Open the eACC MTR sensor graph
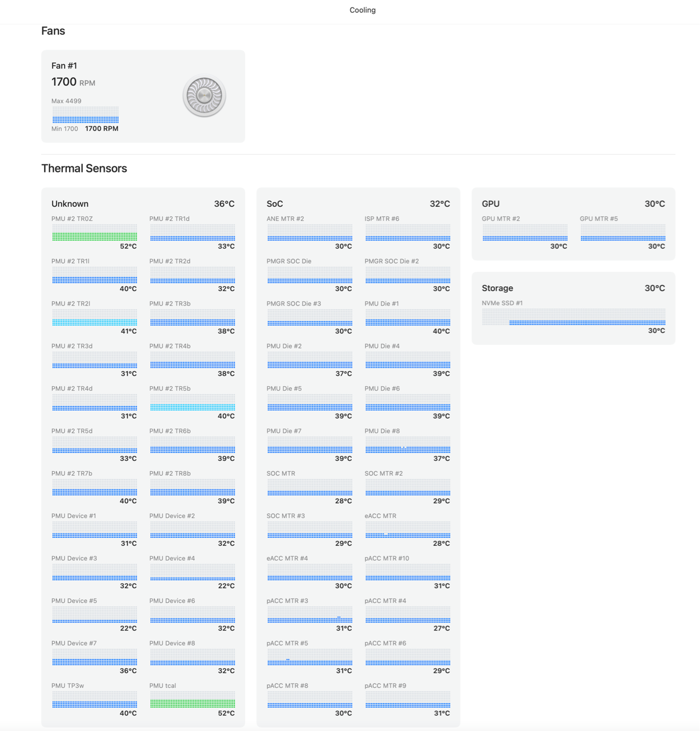 tap(407, 531)
